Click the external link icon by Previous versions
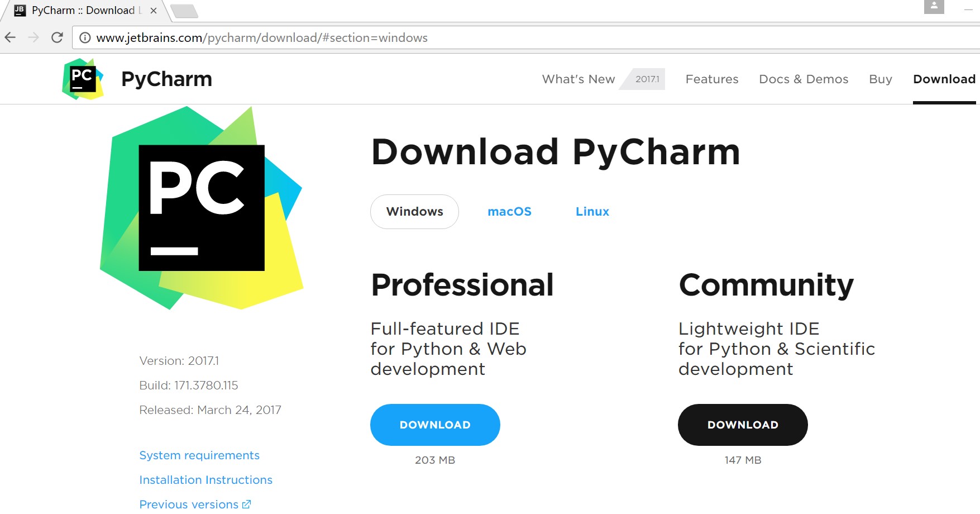980x514 pixels. click(246, 505)
